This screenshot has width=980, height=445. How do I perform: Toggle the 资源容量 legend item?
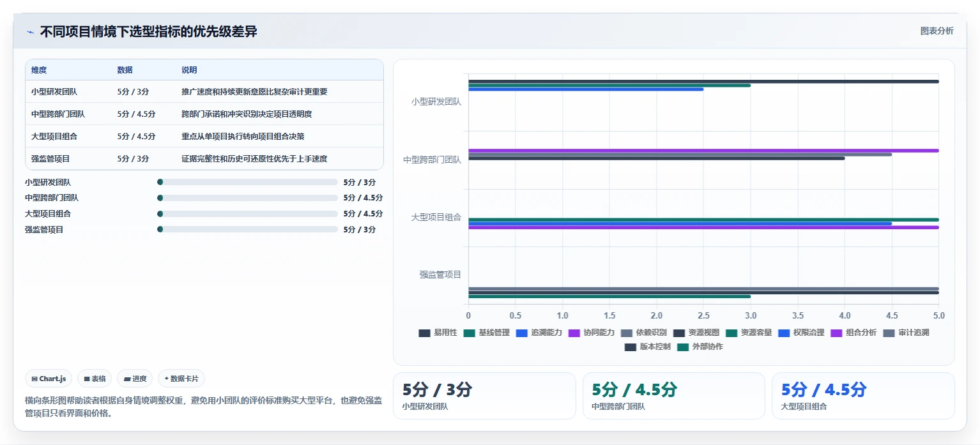748,333
